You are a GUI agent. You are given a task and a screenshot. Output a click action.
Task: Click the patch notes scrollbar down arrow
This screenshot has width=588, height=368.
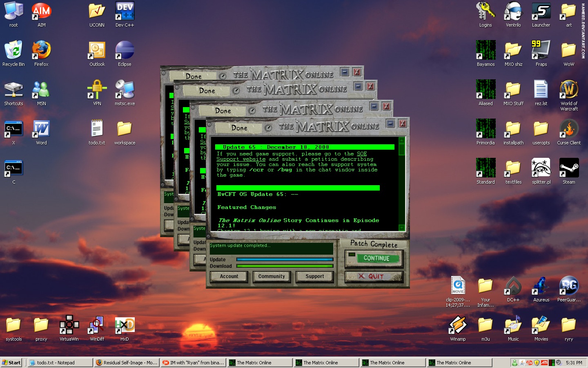click(x=401, y=228)
